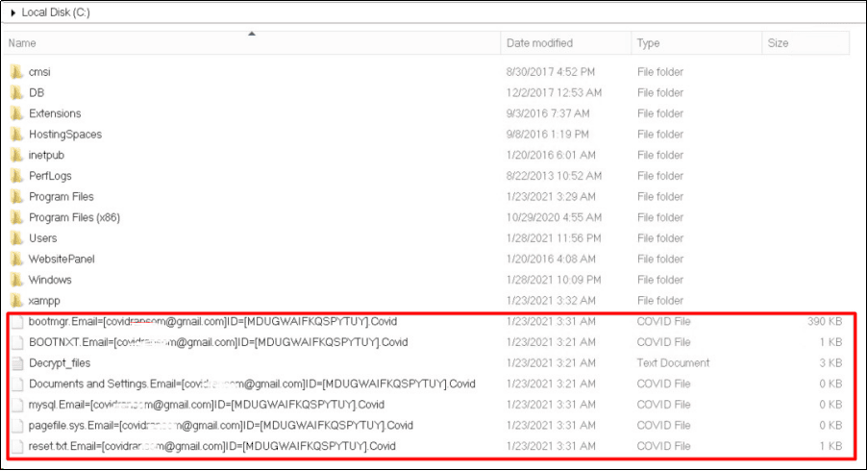868x471 pixels.
Task: Select the reset.txt.Email .Covid file name
Action: pyautogui.click(x=212, y=446)
